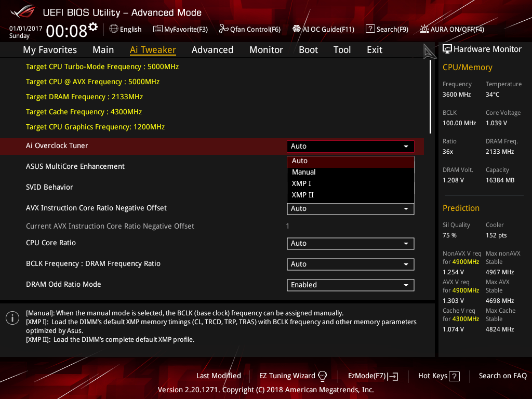Image resolution: width=532 pixels, height=399 pixels.
Task: Open the Exit tab
Action: (x=375, y=50)
